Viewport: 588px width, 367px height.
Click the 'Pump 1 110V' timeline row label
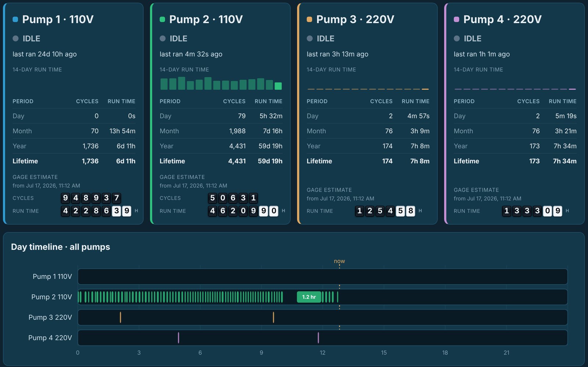tap(52, 277)
